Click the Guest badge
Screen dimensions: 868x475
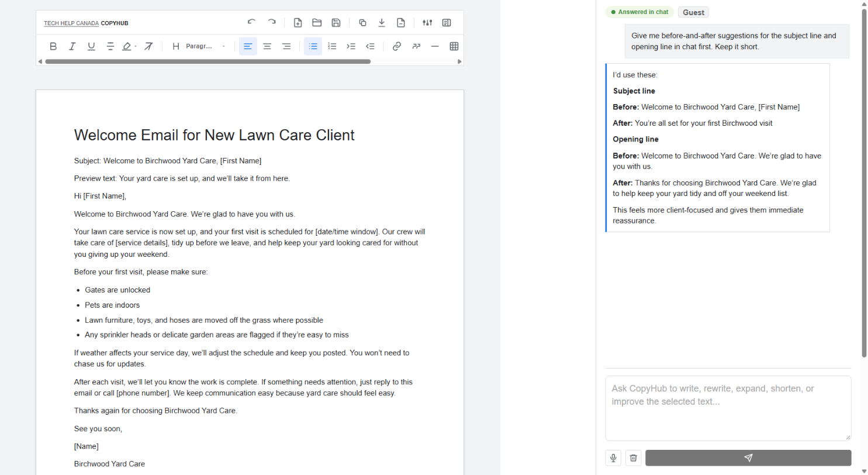pyautogui.click(x=693, y=12)
